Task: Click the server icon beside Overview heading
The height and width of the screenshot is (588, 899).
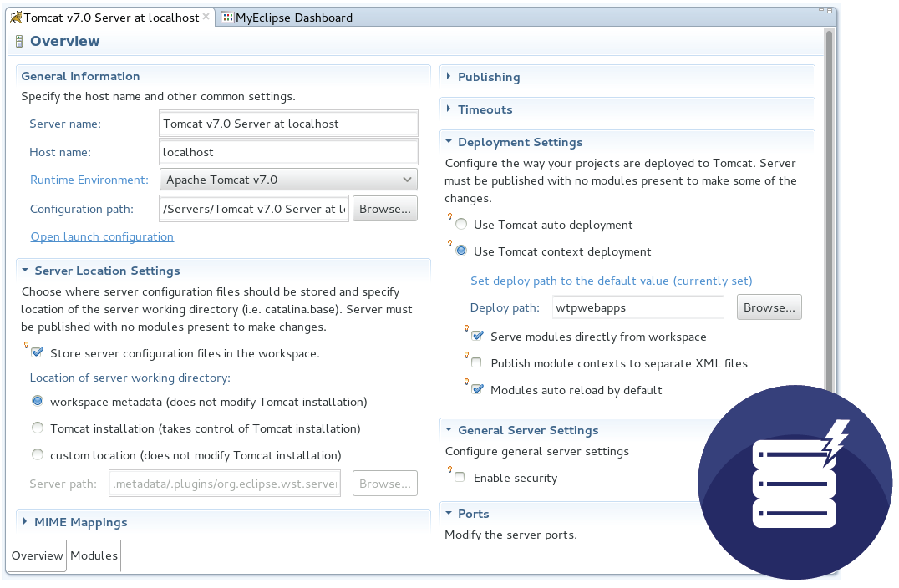Action: (19, 42)
